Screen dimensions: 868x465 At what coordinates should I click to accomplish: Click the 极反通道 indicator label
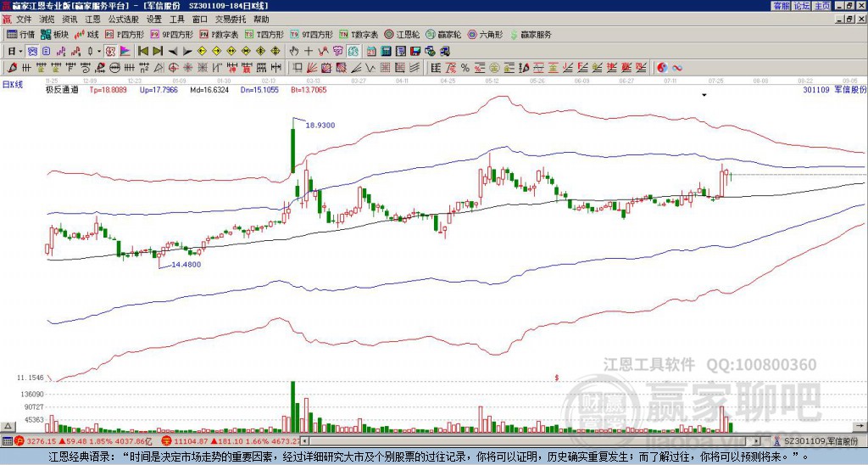point(62,89)
